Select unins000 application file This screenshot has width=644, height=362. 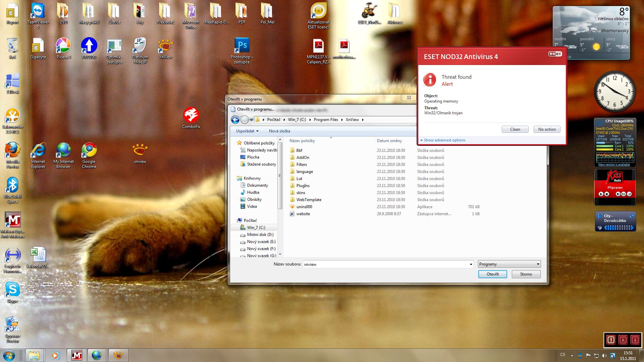click(x=304, y=207)
